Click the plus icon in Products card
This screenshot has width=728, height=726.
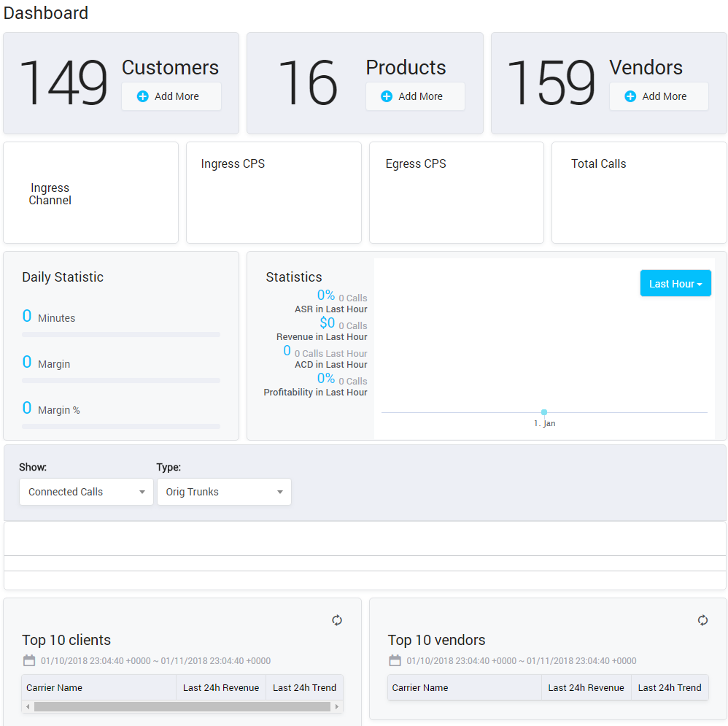click(387, 96)
